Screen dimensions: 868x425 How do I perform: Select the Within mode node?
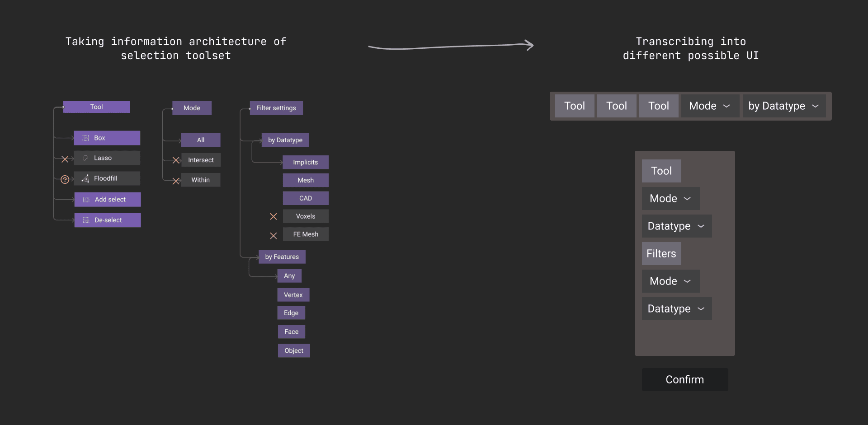201,180
